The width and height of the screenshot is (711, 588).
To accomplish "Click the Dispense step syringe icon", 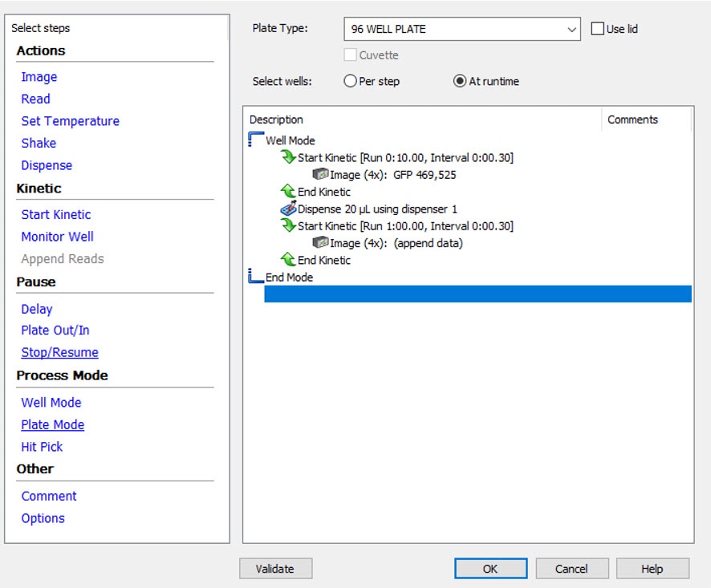I will point(288,209).
